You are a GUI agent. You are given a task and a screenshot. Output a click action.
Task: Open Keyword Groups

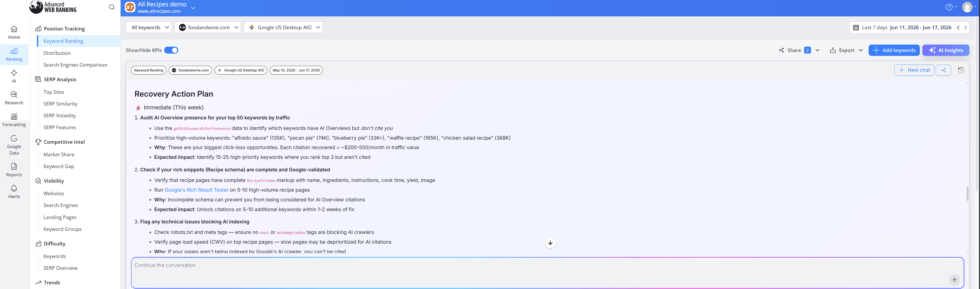point(62,229)
